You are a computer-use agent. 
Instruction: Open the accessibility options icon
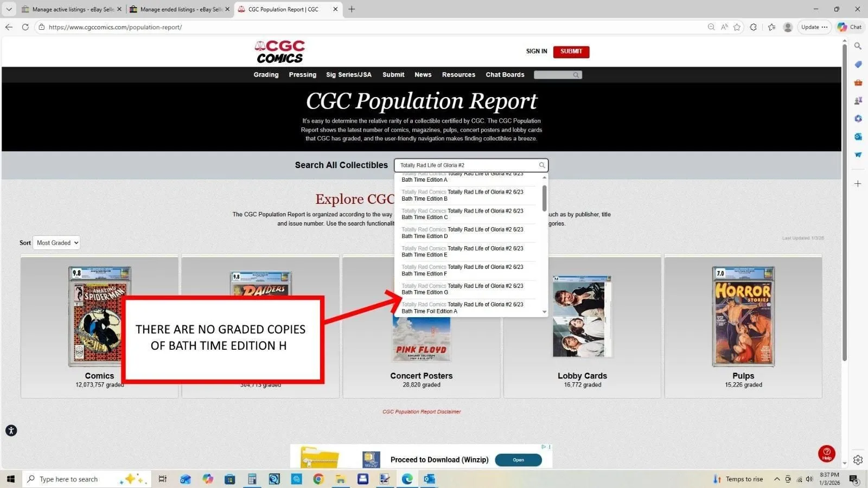pyautogui.click(x=11, y=431)
